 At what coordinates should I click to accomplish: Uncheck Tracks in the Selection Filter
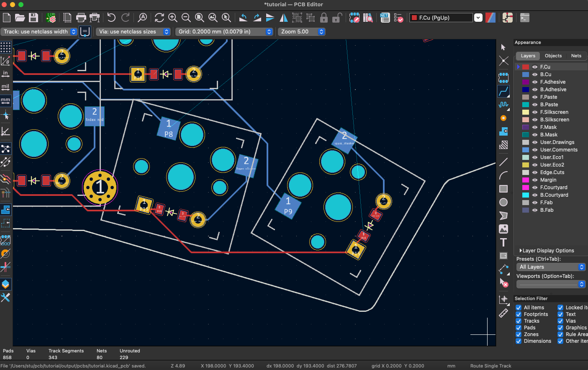coord(518,321)
